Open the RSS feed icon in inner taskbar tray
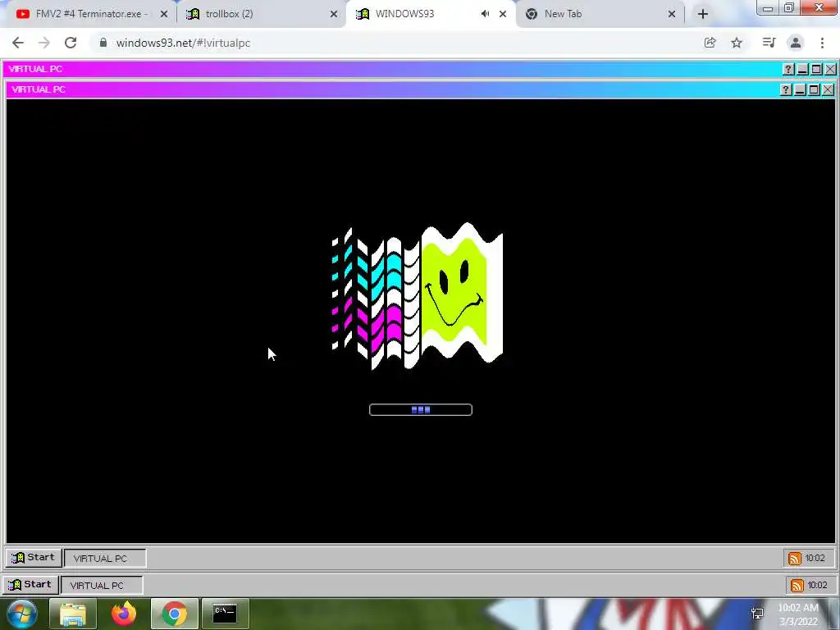840x630 pixels. click(794, 558)
